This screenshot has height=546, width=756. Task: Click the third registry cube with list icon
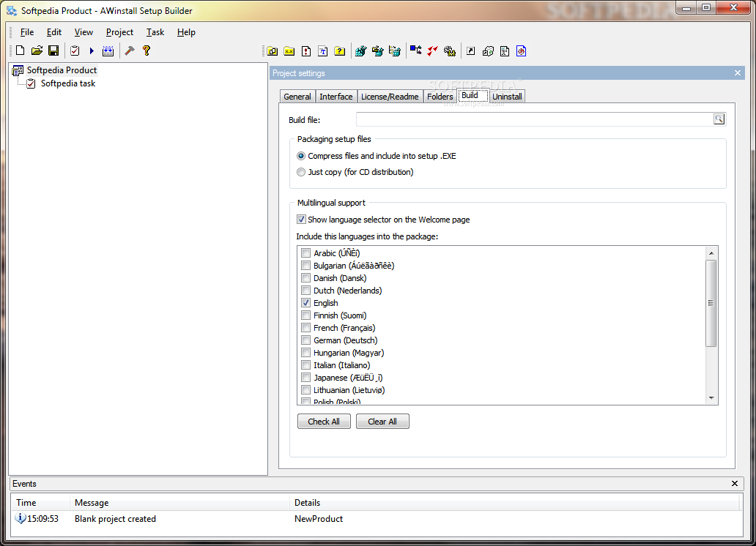[394, 51]
